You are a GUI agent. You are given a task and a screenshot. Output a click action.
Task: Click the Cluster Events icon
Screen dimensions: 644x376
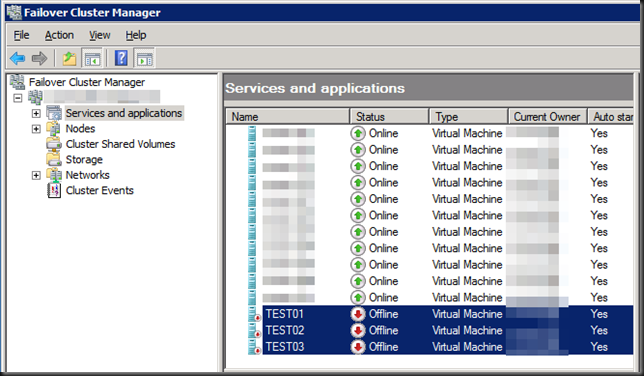coord(54,190)
